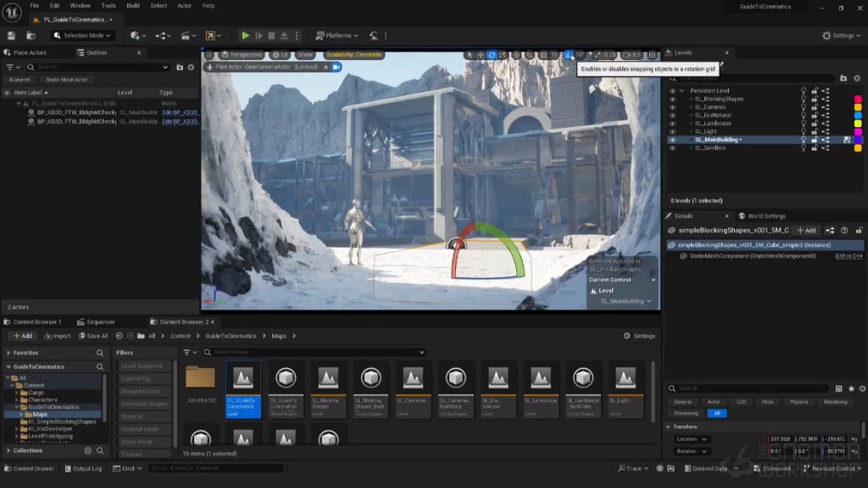Save the SL_MainBuilding level via disk icon
The image size is (868, 488).
pos(847,140)
